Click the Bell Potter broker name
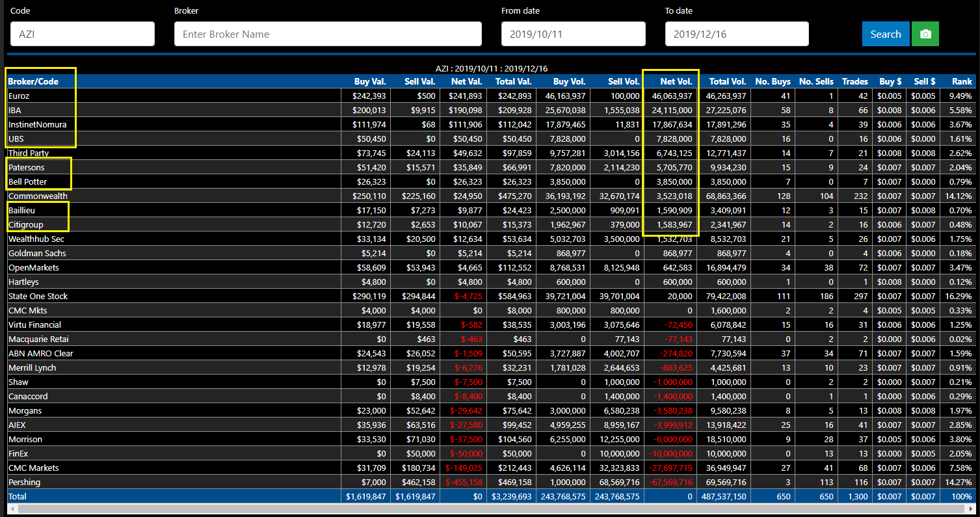The width and height of the screenshot is (980, 517). click(x=27, y=181)
